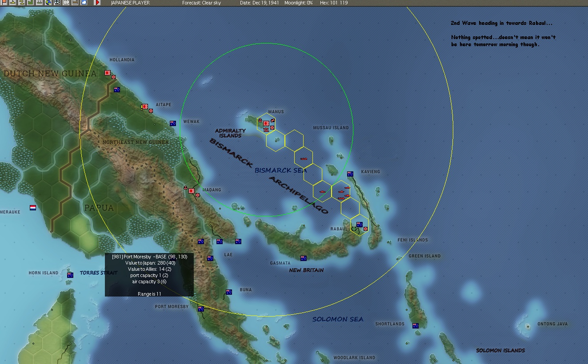
Task: Select the Australian flag at Kavieng
Action: 350,174
